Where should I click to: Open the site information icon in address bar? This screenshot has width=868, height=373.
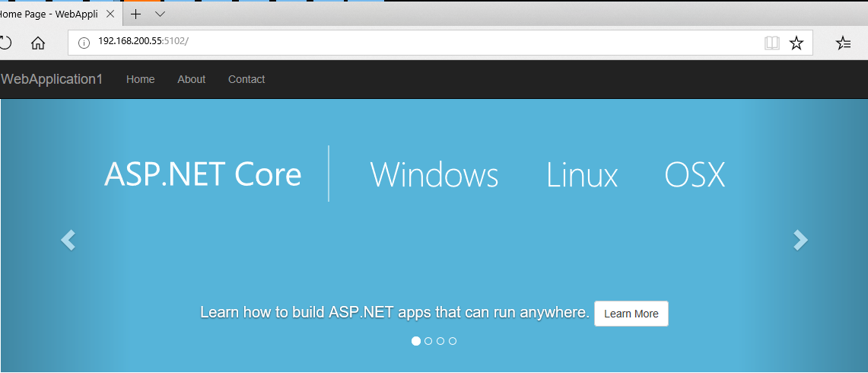[x=84, y=43]
